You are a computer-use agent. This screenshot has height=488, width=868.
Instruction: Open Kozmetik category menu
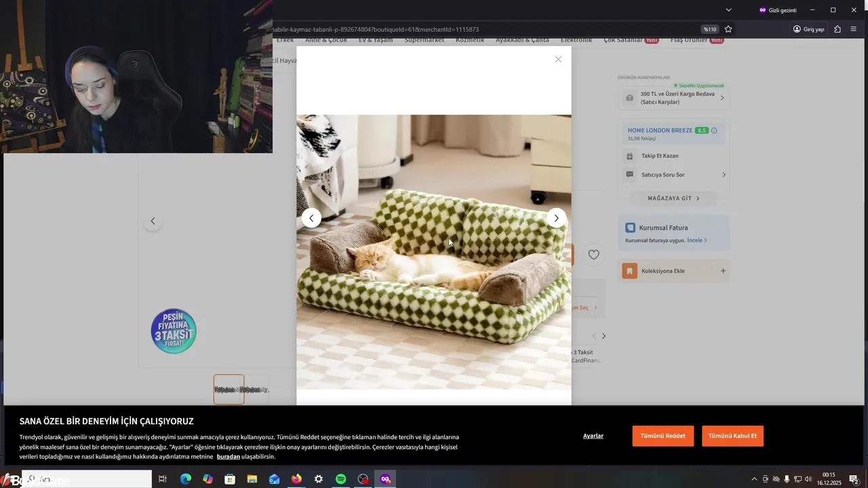[x=470, y=41]
